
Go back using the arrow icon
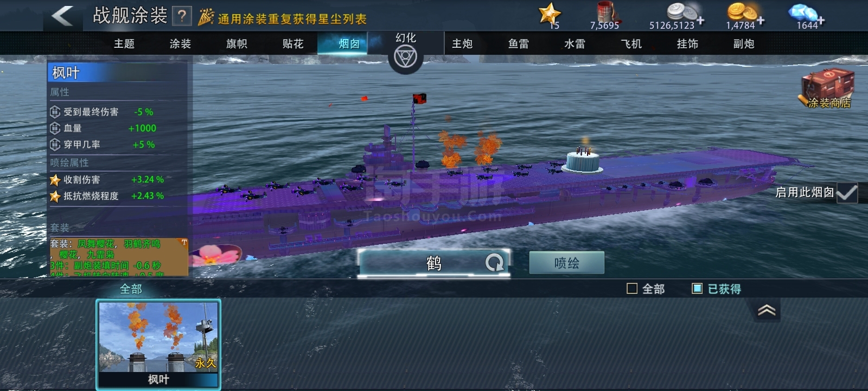(x=62, y=16)
